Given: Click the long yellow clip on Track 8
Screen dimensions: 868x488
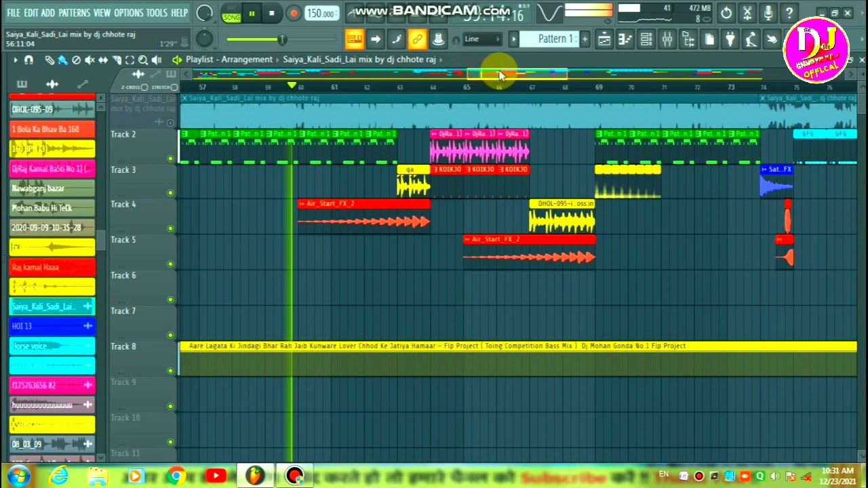Looking at the screenshot, I should pos(517,359).
